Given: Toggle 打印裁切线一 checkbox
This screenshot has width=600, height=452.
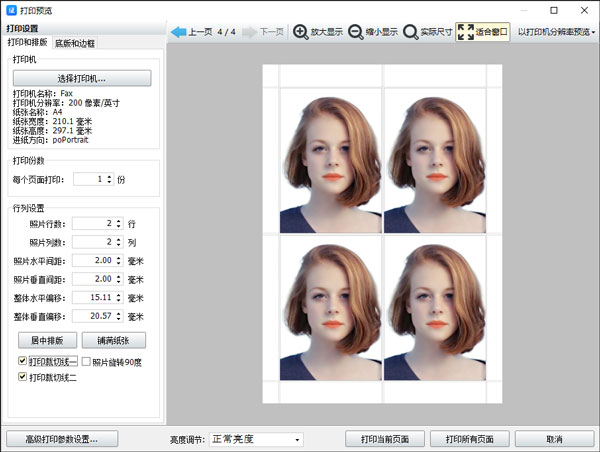Looking at the screenshot, I should click(23, 361).
